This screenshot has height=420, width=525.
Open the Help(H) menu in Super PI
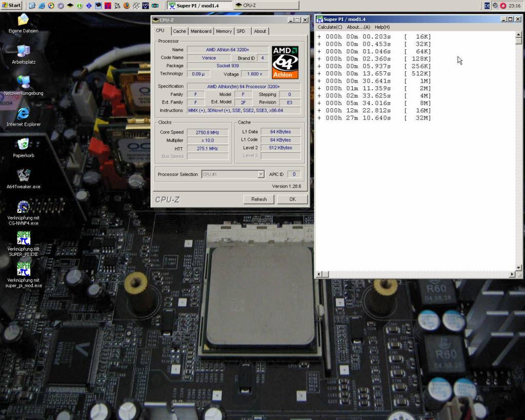[382, 27]
